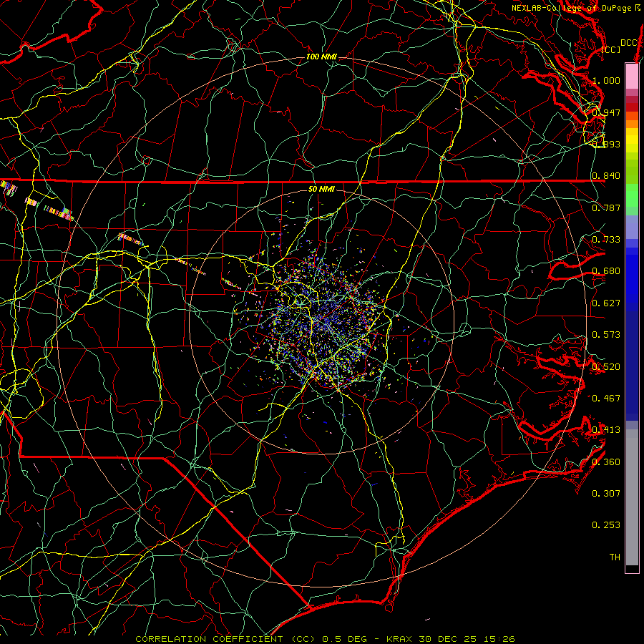Click the 0.307 color scale value

[x=606, y=493]
